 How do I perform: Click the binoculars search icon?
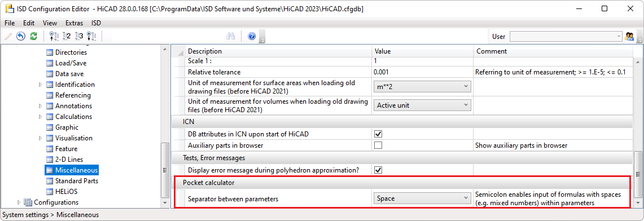[x=230, y=37]
